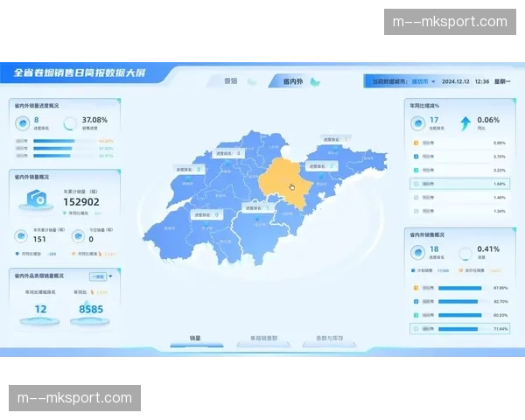Click the faded map icon beside 鲁烟 tab
Screen dimensions: 525x420
click(251, 81)
